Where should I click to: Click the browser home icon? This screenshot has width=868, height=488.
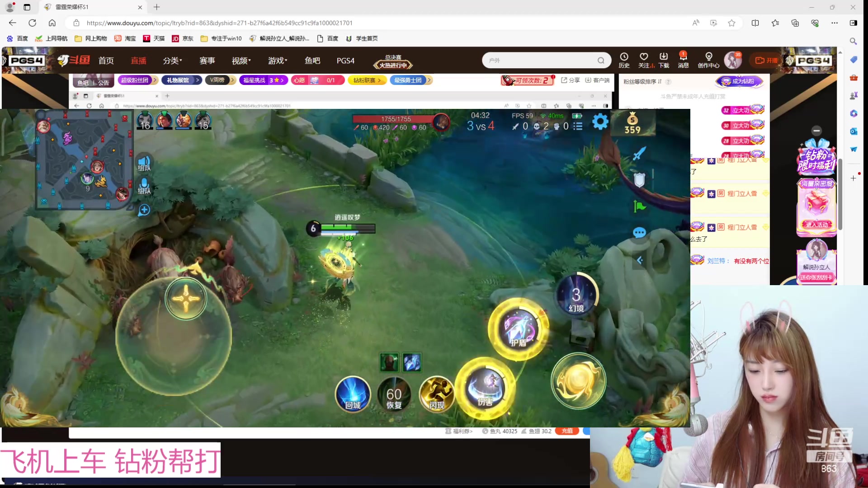click(52, 23)
